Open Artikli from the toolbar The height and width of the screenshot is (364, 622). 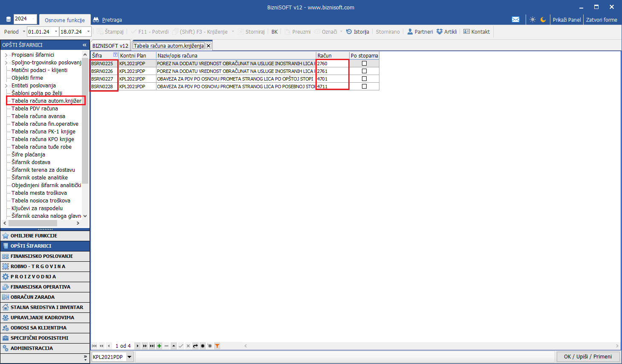[446, 32]
